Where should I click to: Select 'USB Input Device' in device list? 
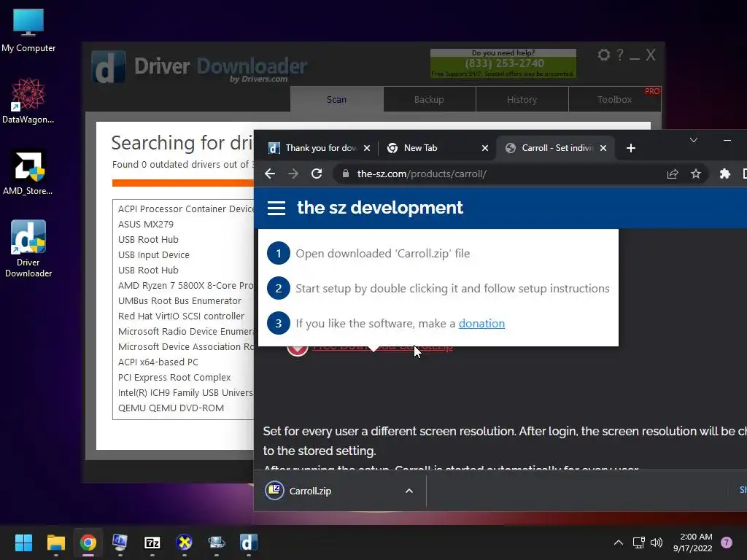pos(154,254)
